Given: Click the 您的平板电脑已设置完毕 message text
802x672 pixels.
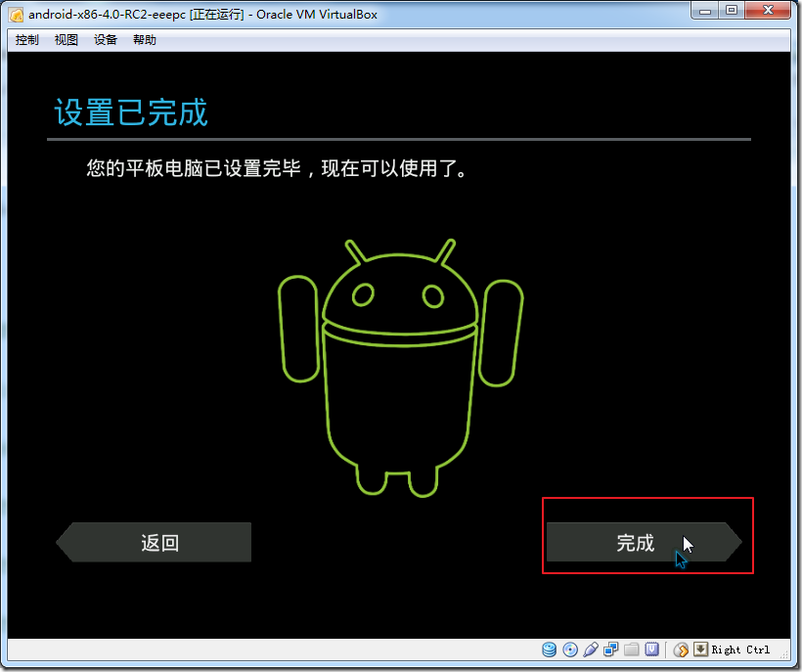Looking at the screenshot, I should click(x=277, y=168).
